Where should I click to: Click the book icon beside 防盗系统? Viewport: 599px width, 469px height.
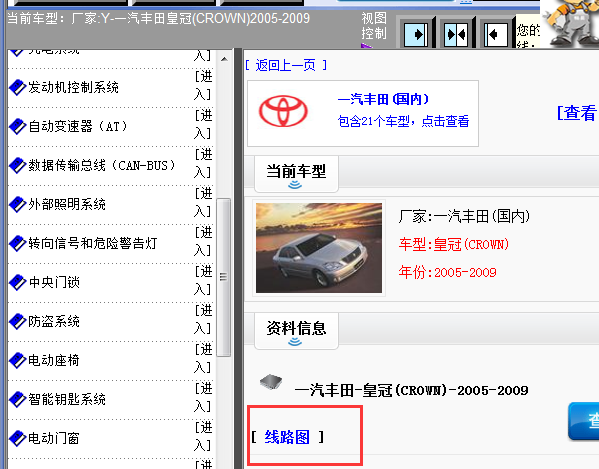(x=17, y=321)
